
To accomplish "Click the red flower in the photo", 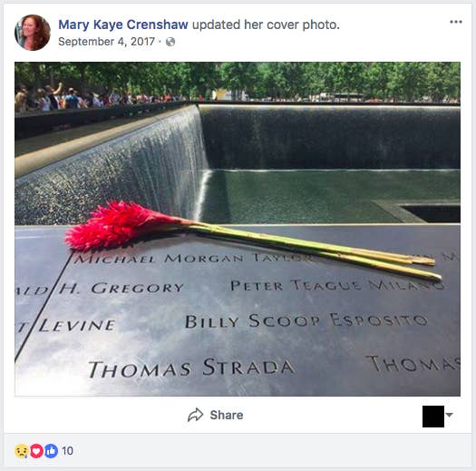I will [x=121, y=225].
